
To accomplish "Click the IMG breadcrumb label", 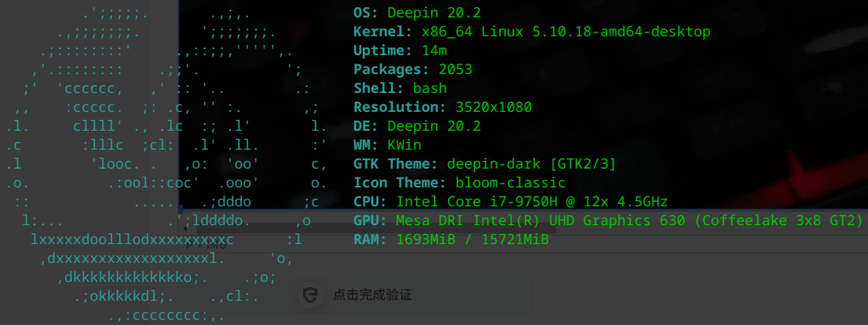I will pyautogui.click(x=215, y=246).
